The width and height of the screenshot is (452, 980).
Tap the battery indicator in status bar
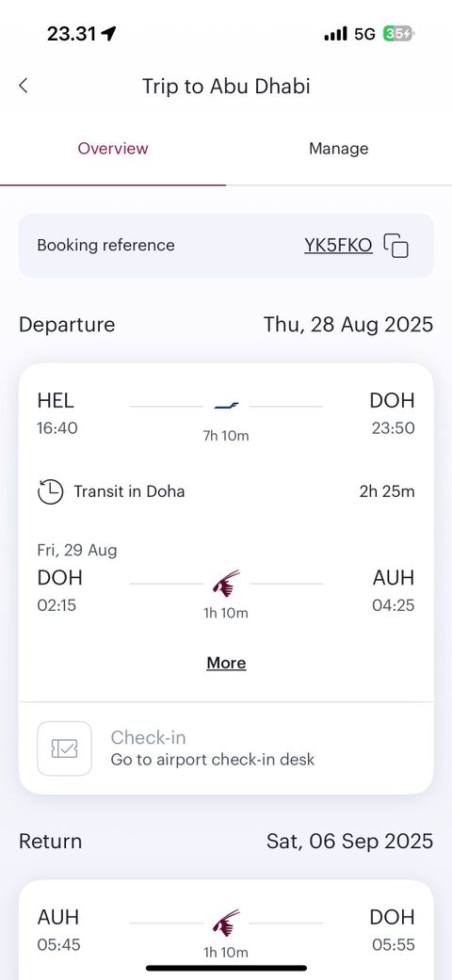pyautogui.click(x=397, y=34)
